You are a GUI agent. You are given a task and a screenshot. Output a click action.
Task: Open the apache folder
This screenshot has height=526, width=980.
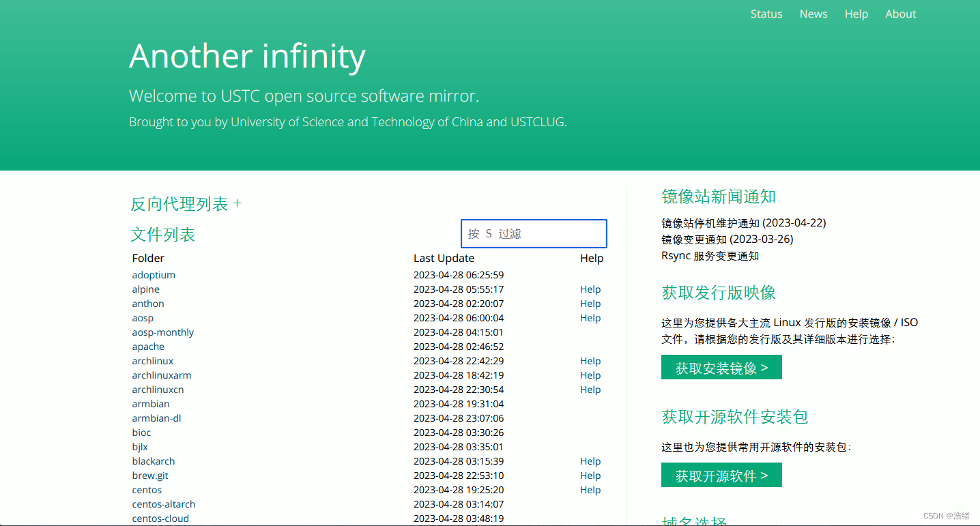point(148,347)
